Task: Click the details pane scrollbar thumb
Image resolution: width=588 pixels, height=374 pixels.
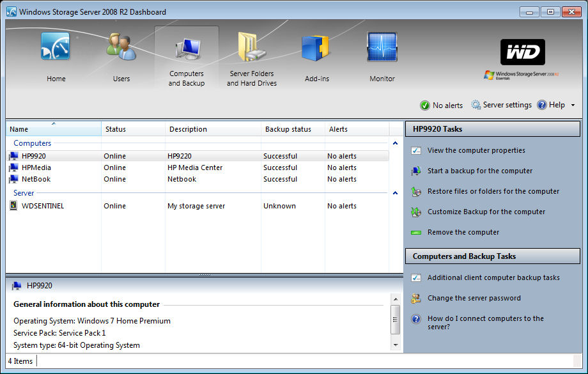Action: pos(395,320)
